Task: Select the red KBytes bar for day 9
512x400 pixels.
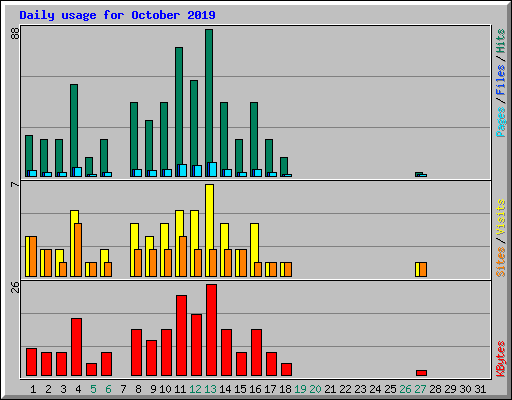Action: (x=151, y=358)
